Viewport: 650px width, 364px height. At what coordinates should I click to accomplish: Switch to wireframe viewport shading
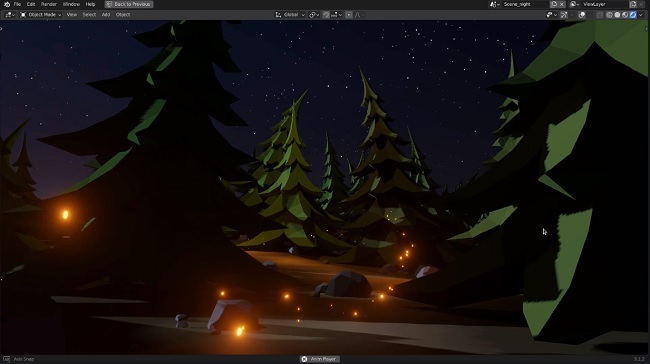609,15
